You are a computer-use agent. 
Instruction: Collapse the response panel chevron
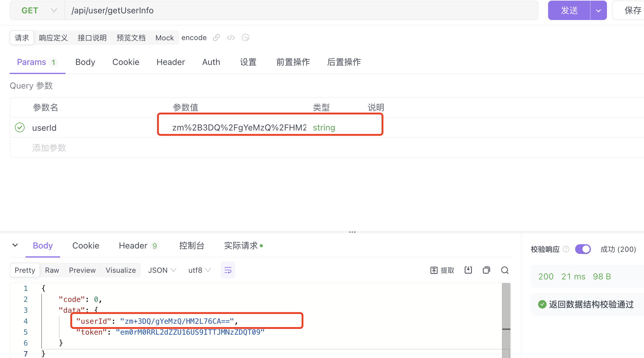pos(15,245)
